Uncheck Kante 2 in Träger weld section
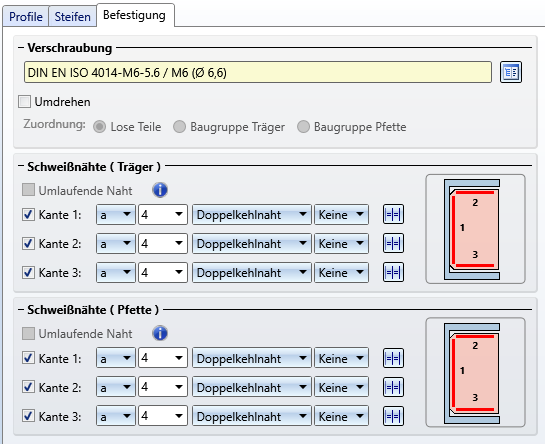The width and height of the screenshot is (545, 444). [29, 243]
